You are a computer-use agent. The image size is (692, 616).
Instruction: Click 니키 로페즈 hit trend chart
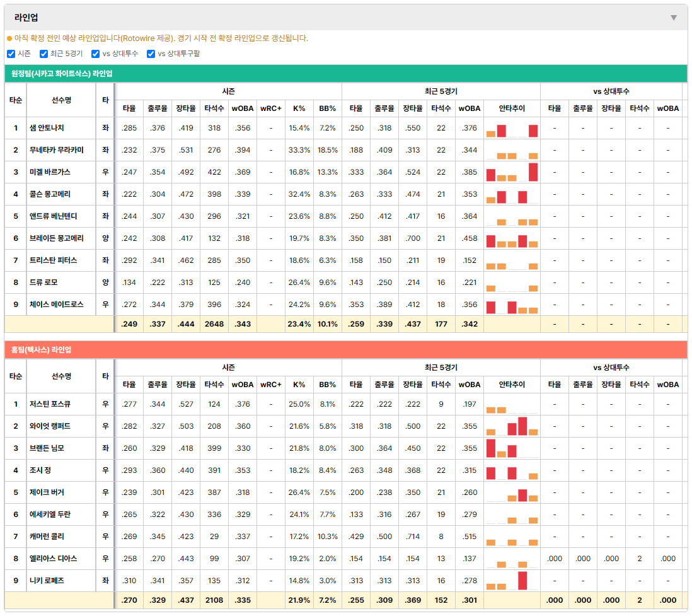[512, 581]
